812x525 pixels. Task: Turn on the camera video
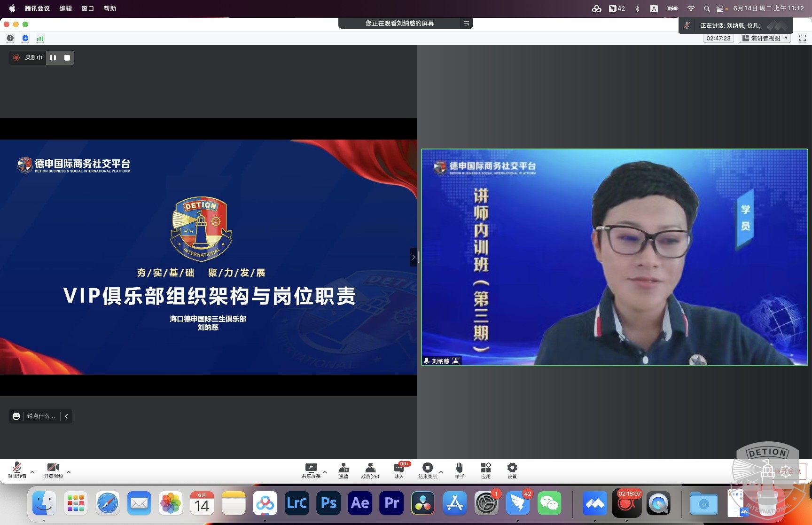pos(53,470)
